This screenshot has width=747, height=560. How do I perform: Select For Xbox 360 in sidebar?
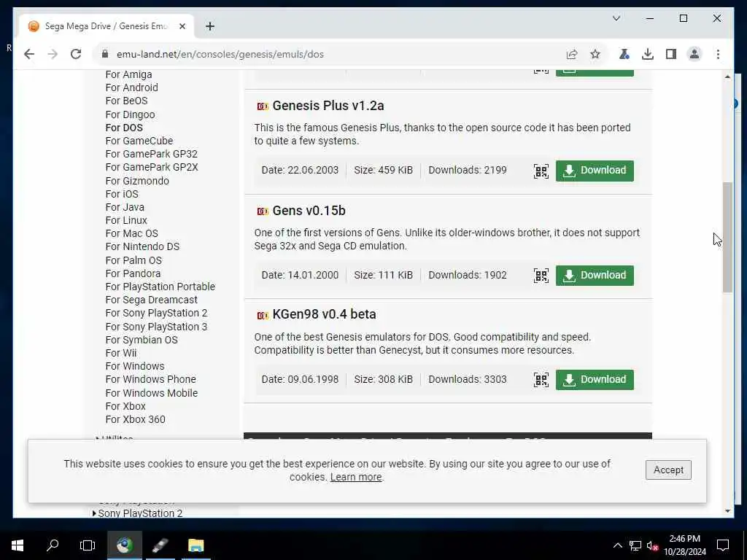(x=135, y=419)
